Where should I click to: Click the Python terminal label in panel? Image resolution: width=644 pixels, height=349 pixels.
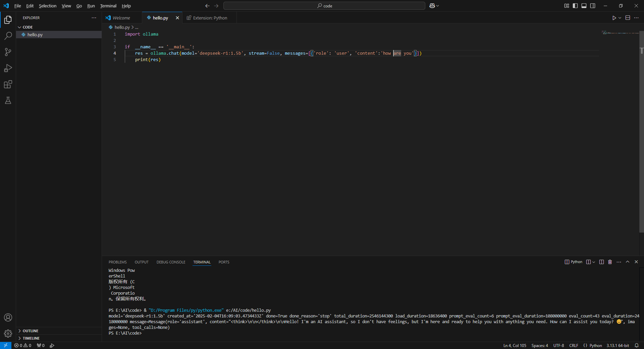tap(574, 262)
